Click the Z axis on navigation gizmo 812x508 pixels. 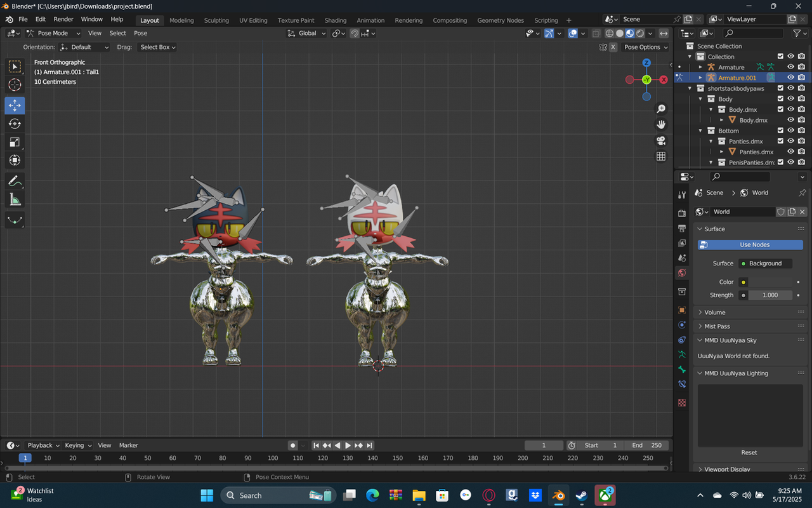coord(646,63)
